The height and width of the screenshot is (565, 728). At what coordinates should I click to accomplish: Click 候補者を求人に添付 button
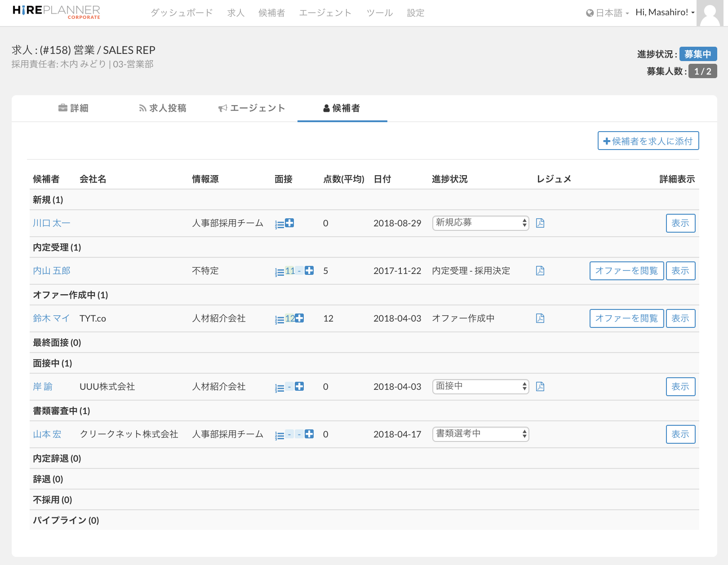[648, 141]
